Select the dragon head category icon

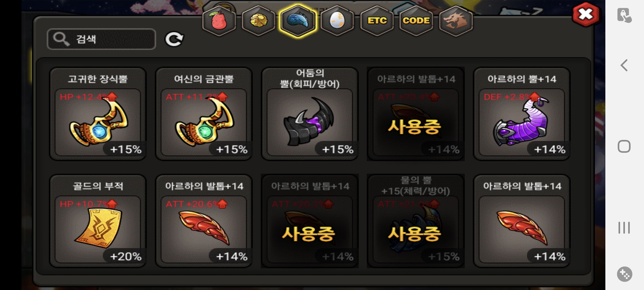click(456, 21)
